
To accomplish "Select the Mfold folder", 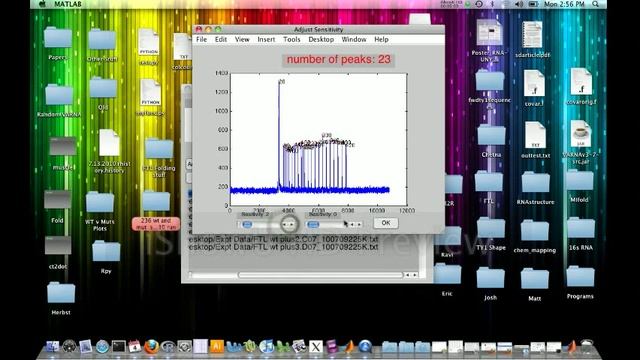I will coord(580,180).
